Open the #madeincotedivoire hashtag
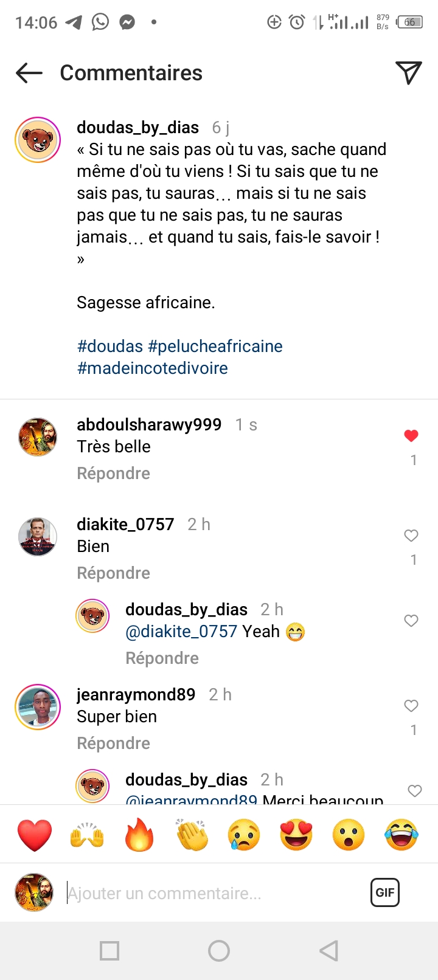This screenshot has height=980, width=438. tap(153, 368)
